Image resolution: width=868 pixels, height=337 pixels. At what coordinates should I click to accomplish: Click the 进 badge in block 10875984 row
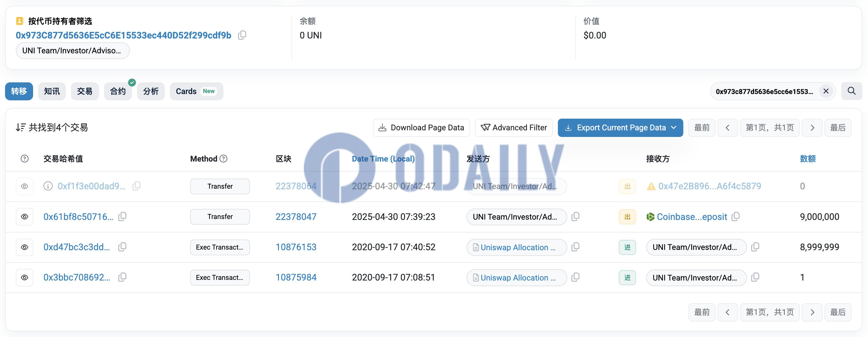(628, 278)
